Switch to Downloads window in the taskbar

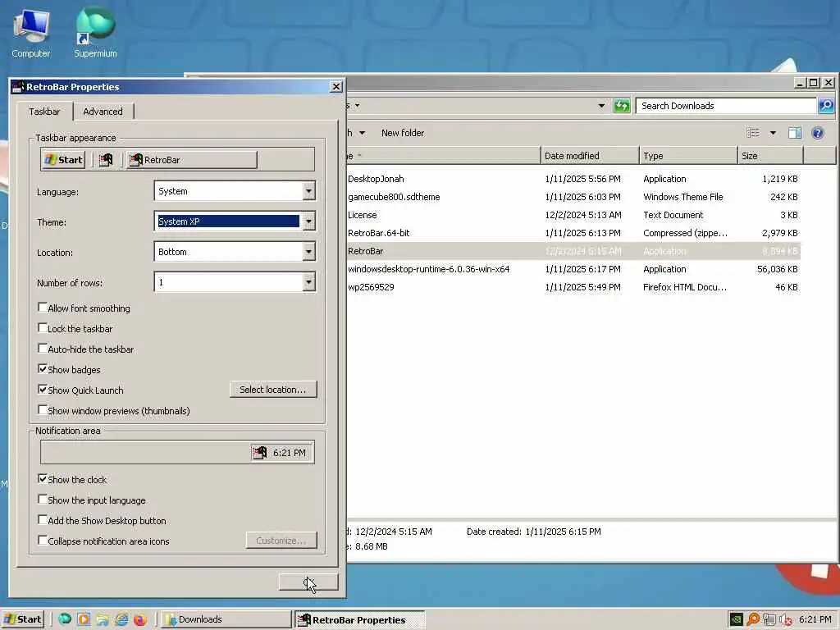click(226, 619)
